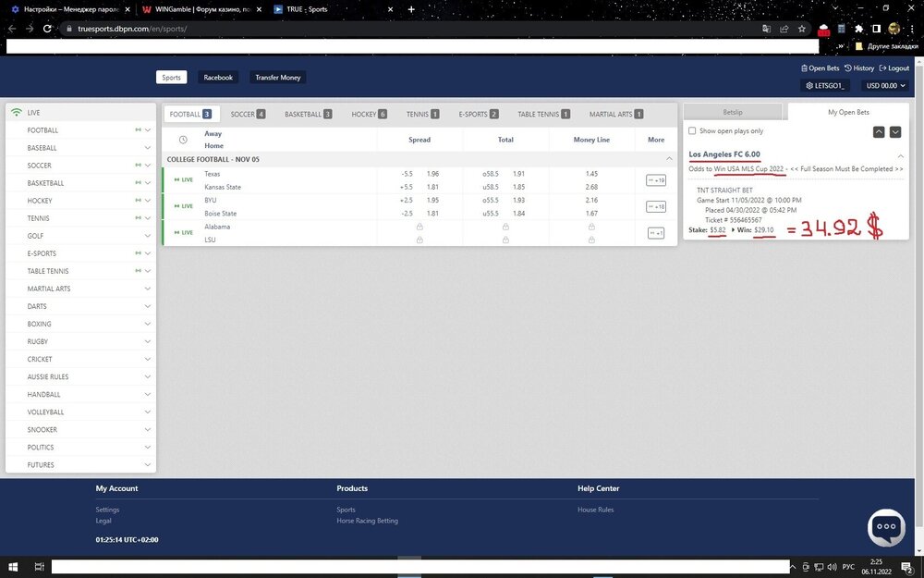The width and height of the screenshot is (924, 578).
Task: Switch to the HOCKEY live tab
Action: (x=368, y=114)
